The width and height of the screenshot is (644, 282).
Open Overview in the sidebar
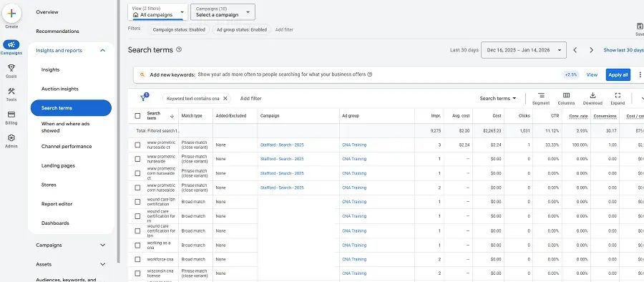click(x=47, y=12)
